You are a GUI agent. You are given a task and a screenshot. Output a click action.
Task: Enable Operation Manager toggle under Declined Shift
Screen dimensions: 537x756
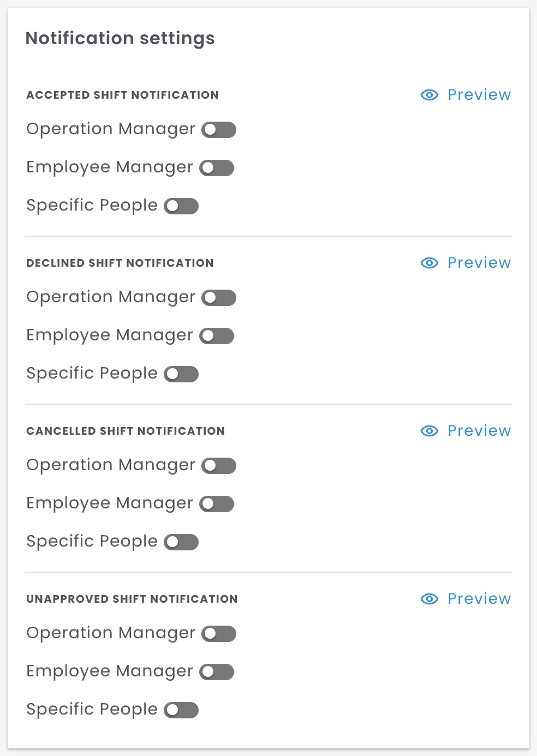tap(219, 298)
